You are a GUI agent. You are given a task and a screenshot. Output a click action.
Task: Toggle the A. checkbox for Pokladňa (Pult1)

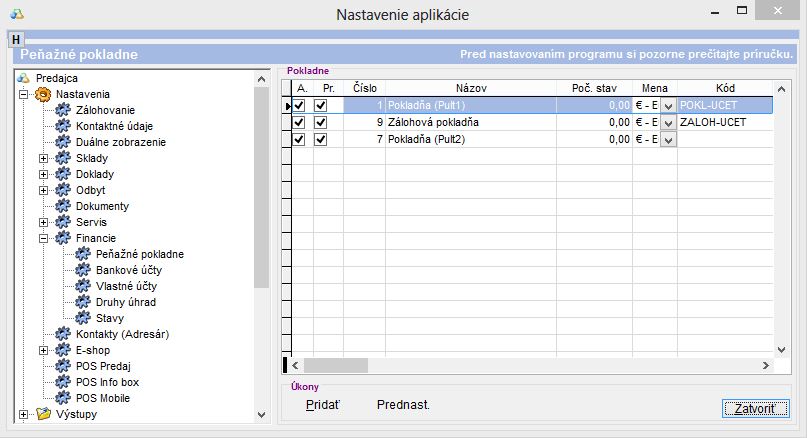coord(299,105)
